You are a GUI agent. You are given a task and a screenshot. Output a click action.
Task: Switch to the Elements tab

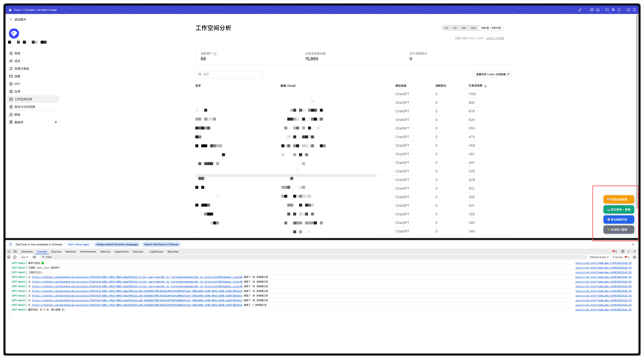click(x=27, y=252)
